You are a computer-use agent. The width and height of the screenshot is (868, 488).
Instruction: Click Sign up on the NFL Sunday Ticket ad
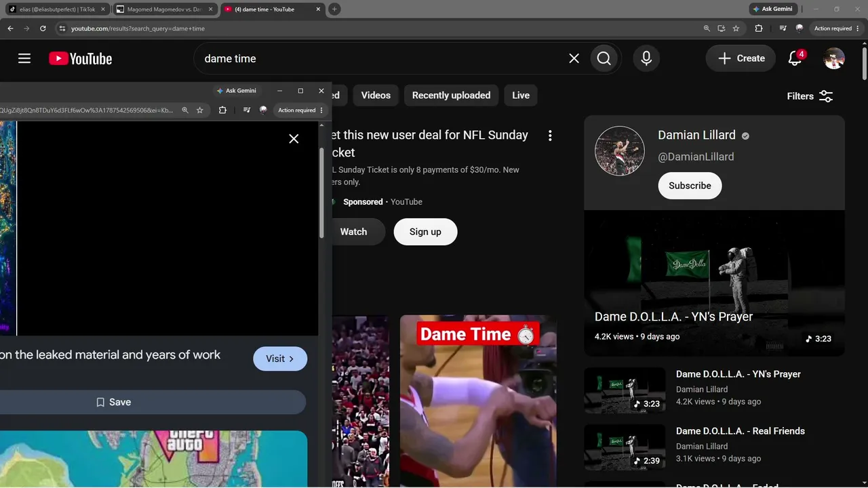pos(425,232)
